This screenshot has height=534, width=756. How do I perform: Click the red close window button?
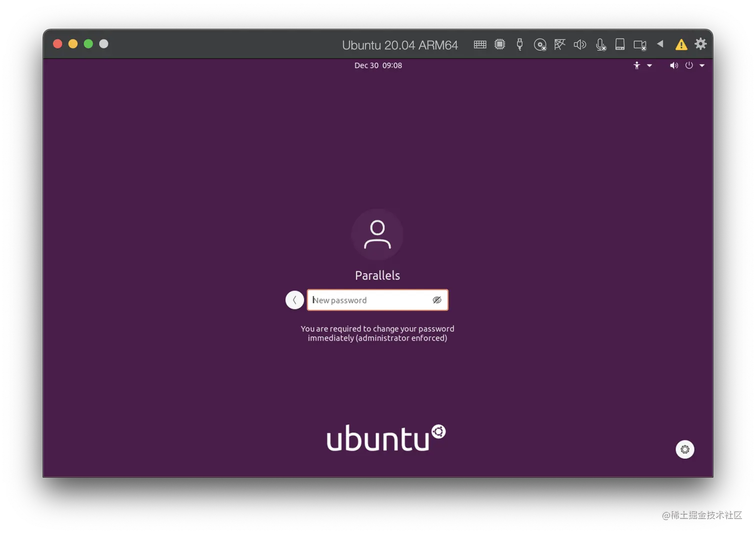coord(57,44)
